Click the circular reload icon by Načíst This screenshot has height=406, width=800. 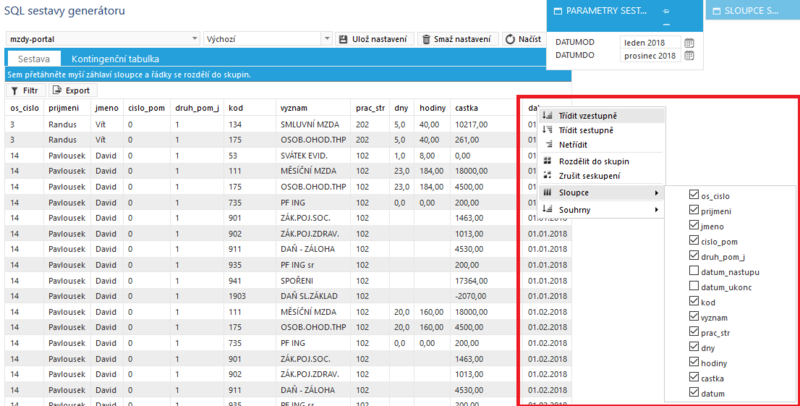click(x=510, y=39)
